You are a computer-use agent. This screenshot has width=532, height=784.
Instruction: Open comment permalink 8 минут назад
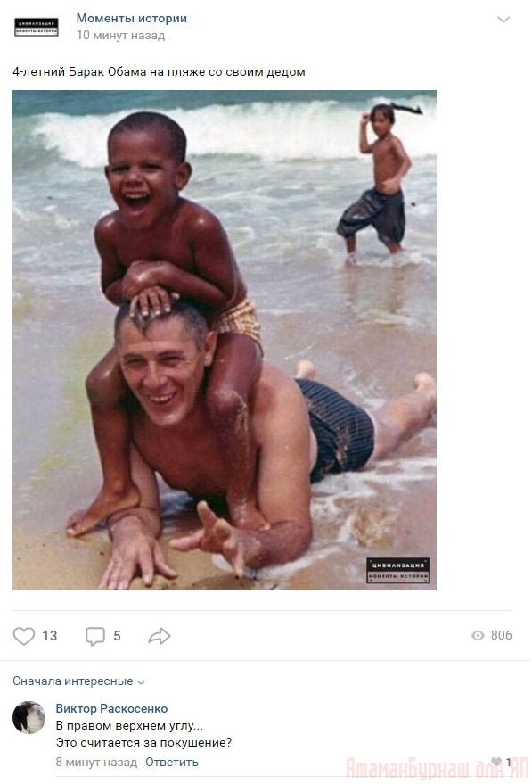[x=96, y=762]
